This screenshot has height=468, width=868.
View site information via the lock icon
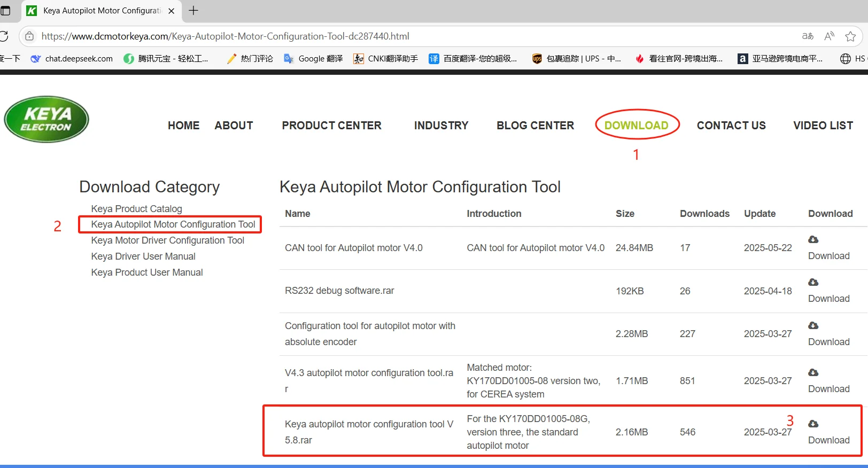point(30,36)
